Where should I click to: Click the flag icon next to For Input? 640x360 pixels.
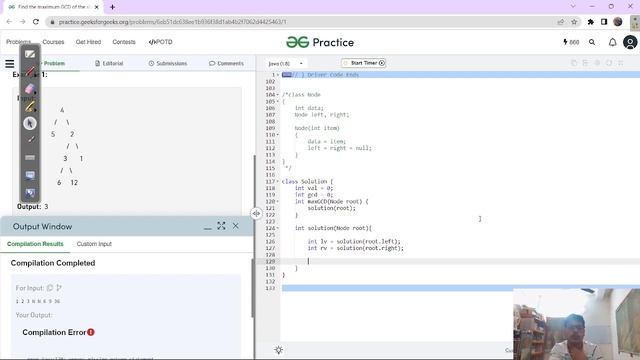point(59,288)
